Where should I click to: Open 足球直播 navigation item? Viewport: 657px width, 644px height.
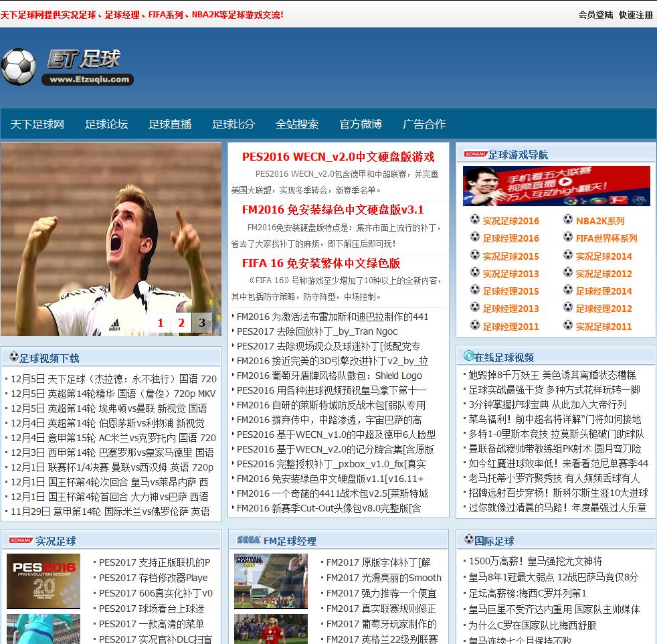click(x=170, y=124)
